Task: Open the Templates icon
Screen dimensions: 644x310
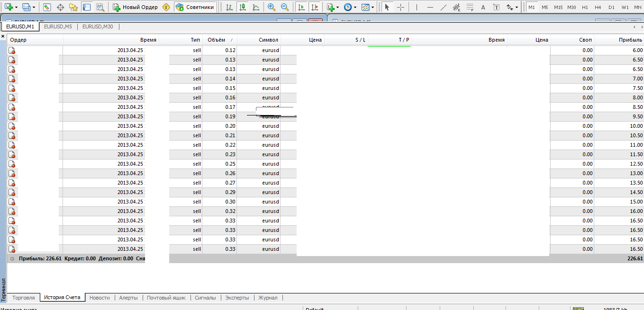Action: 365,7
